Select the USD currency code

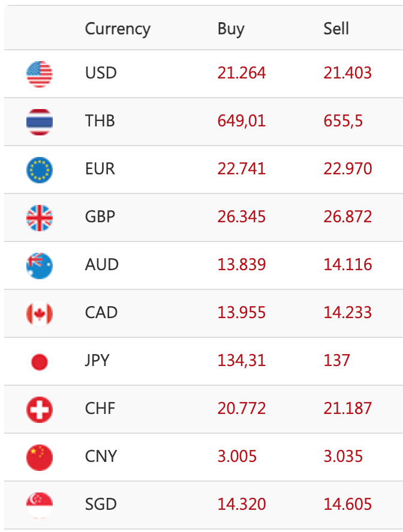pos(101,73)
